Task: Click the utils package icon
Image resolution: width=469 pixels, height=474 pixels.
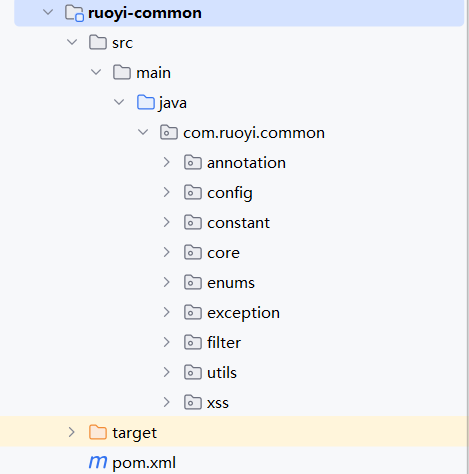Action: pos(193,372)
